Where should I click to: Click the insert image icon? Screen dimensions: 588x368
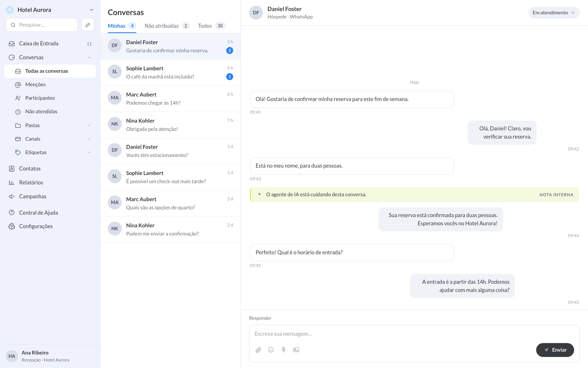click(x=296, y=350)
